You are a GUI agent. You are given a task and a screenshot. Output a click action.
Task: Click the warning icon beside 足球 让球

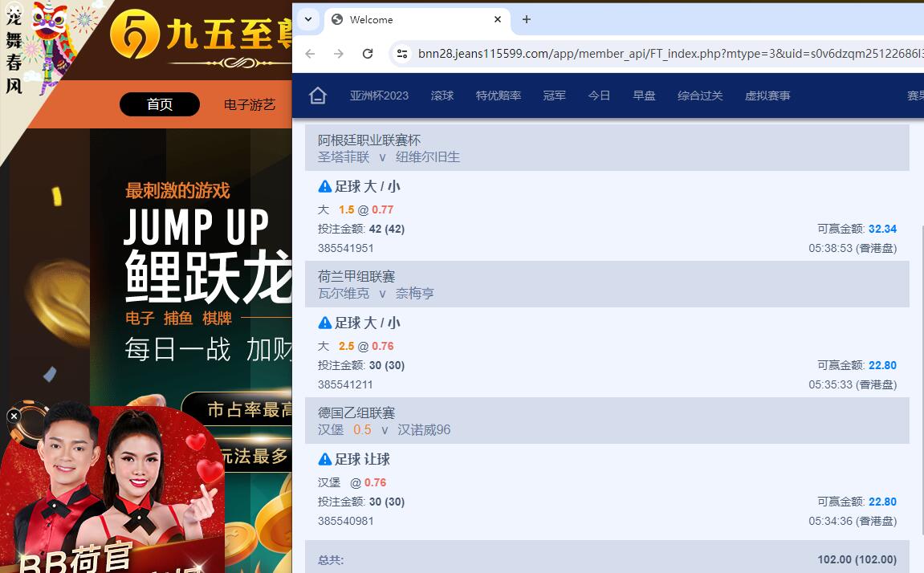(324, 459)
